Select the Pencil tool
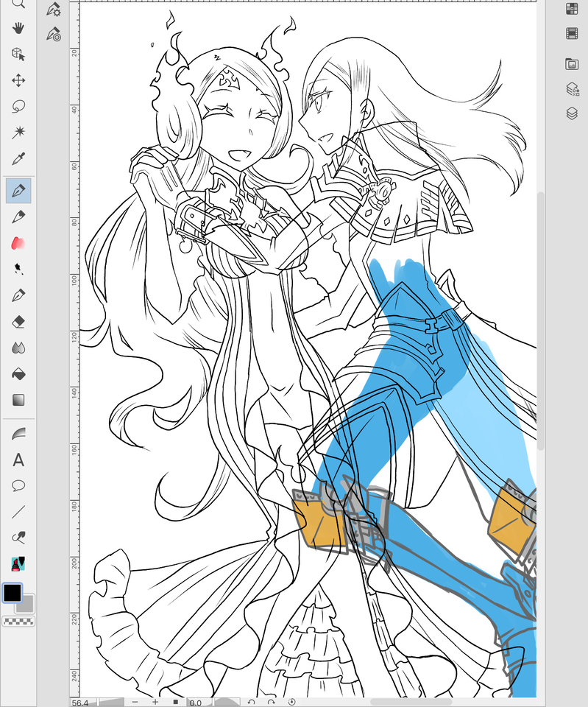The height and width of the screenshot is (707, 588). point(18,217)
